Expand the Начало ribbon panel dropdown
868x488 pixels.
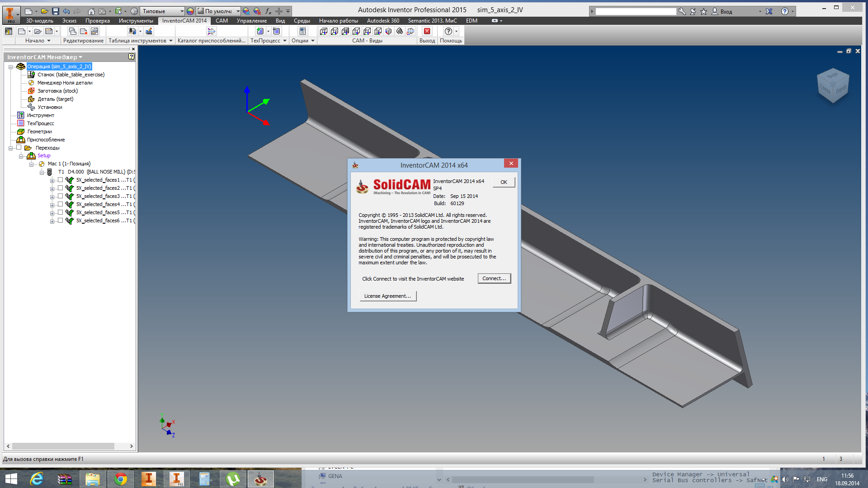49,41
